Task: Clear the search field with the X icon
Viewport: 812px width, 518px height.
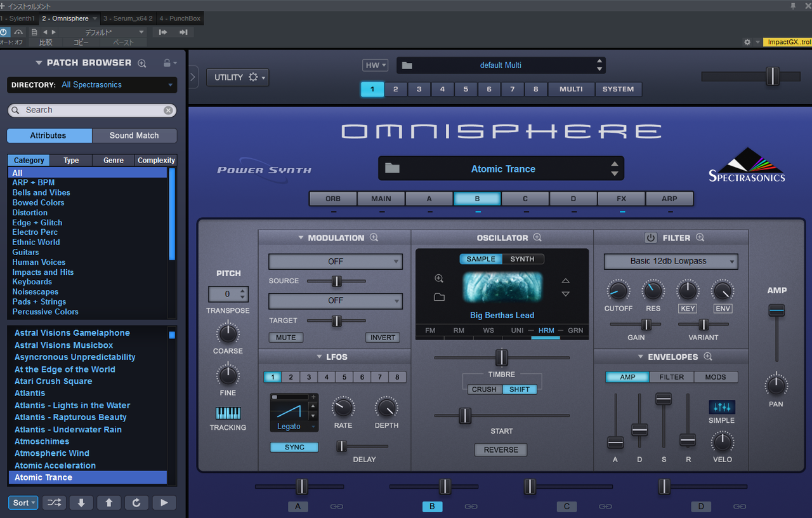Action: (x=168, y=110)
